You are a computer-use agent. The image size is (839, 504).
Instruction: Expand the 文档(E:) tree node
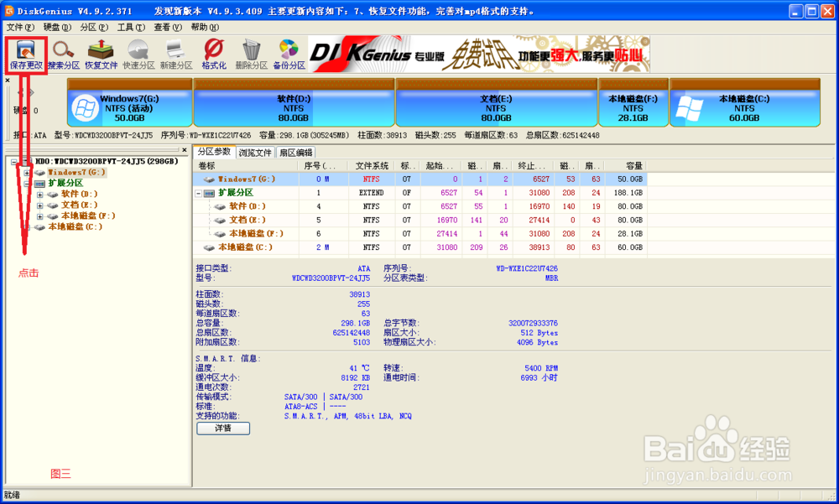tap(39, 205)
